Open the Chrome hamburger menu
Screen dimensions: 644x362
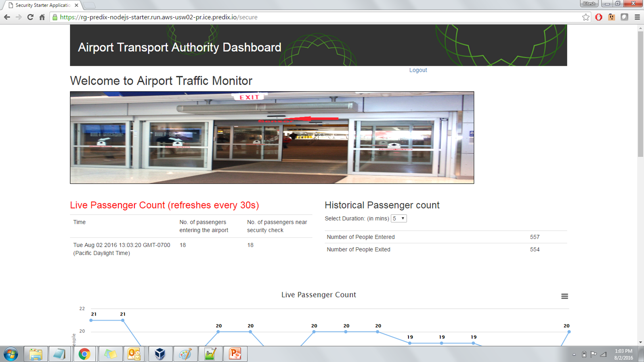point(637,17)
